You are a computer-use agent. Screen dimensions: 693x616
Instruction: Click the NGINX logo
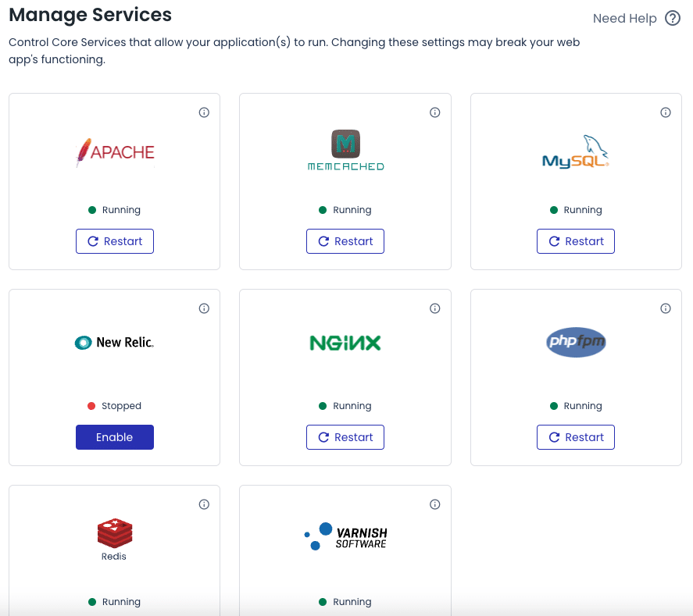(345, 343)
